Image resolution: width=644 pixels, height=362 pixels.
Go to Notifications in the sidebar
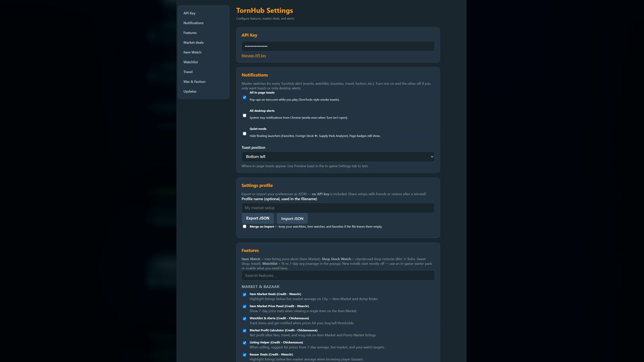pos(194,23)
